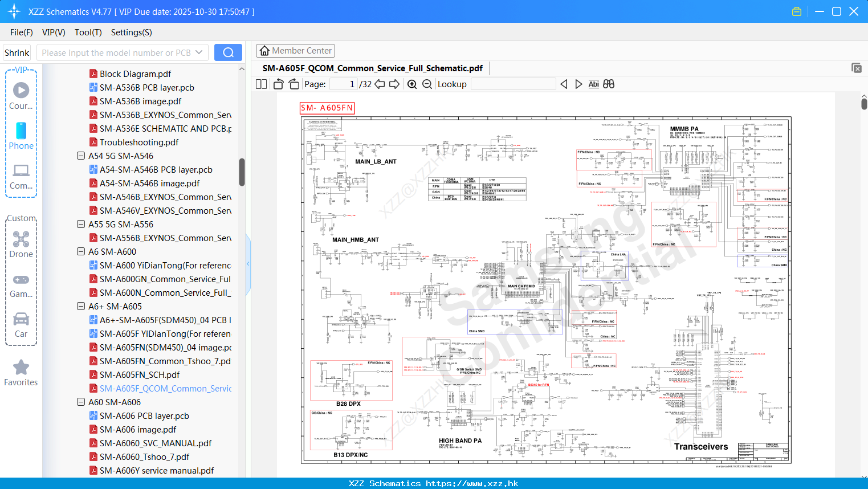The image size is (868, 489).
Task: Zoom in on the schematic
Action: coord(412,84)
